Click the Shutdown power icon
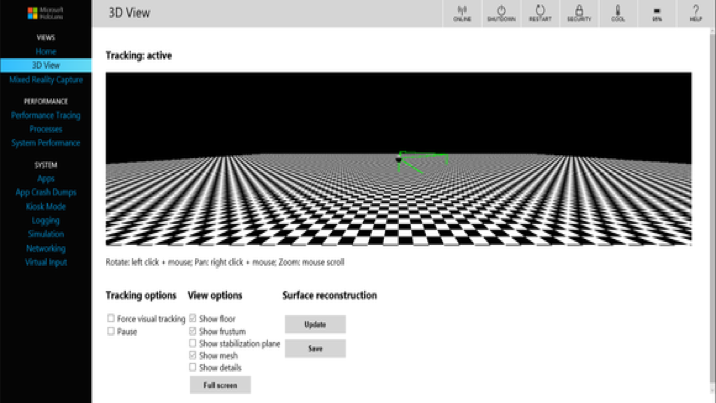Viewport: 716px width, 403px height. [501, 13]
